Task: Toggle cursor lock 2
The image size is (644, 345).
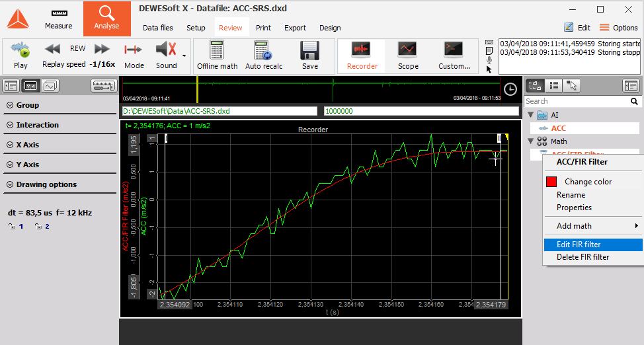Action: (42, 226)
